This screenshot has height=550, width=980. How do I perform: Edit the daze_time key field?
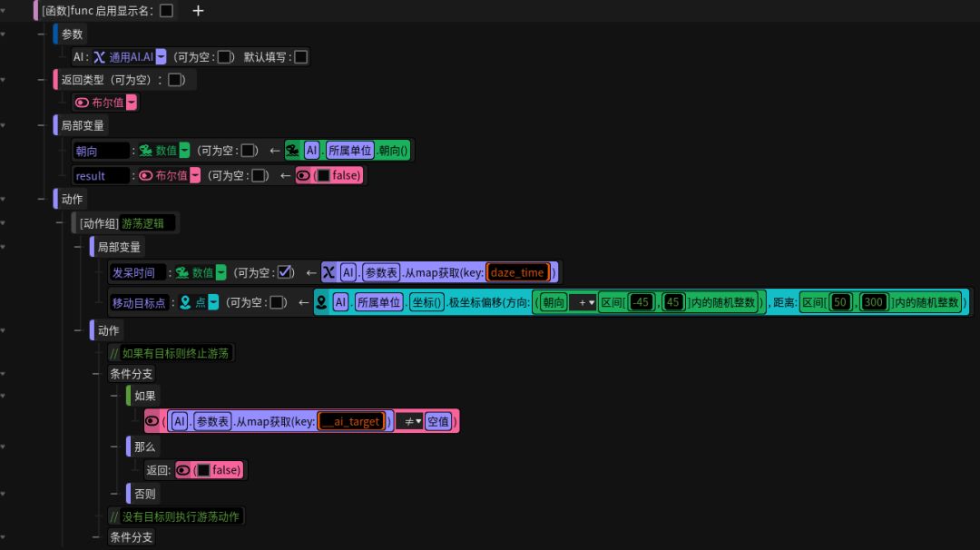pos(517,272)
